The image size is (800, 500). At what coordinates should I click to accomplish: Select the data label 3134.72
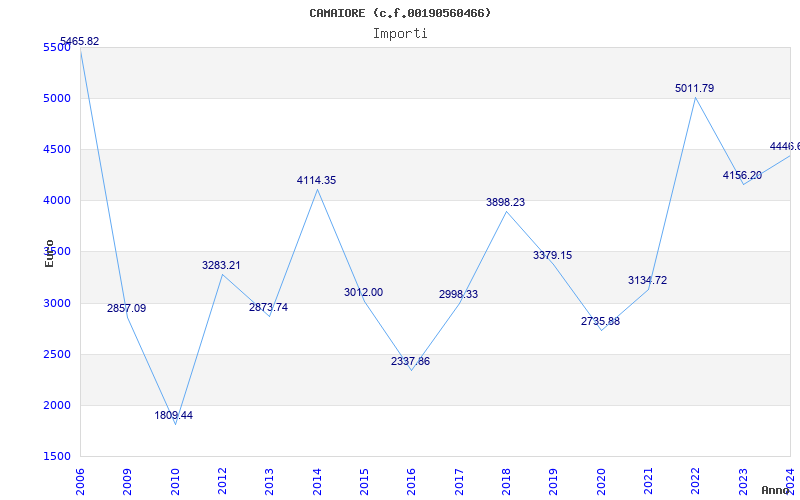647,280
